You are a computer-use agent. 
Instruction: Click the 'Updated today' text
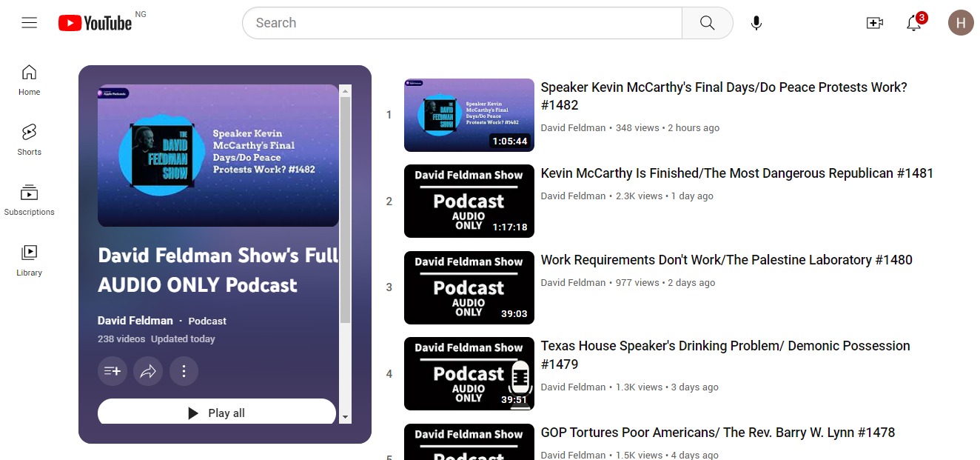click(183, 339)
